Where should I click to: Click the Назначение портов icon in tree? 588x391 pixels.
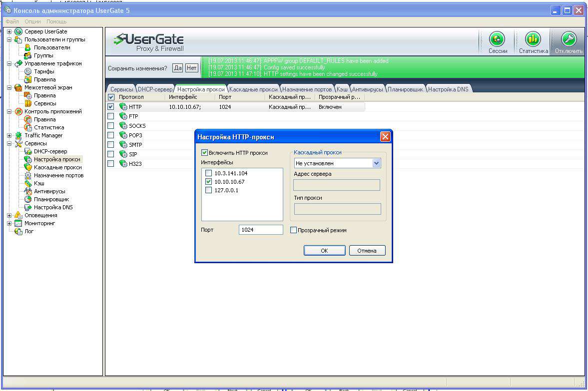pyautogui.click(x=28, y=175)
